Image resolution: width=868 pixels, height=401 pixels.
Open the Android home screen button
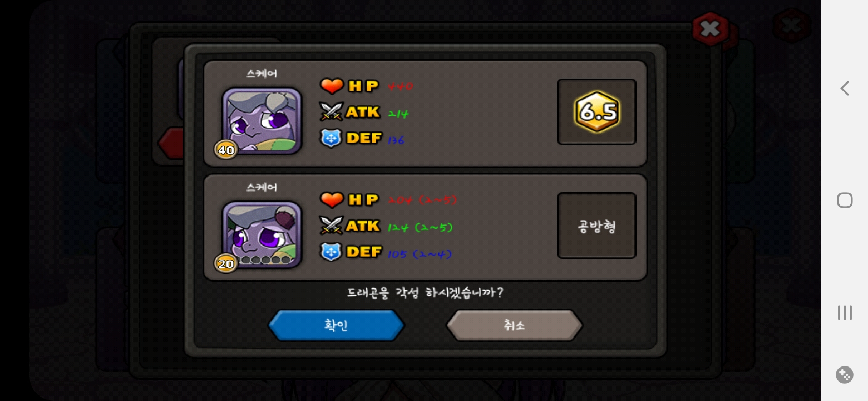[845, 200]
